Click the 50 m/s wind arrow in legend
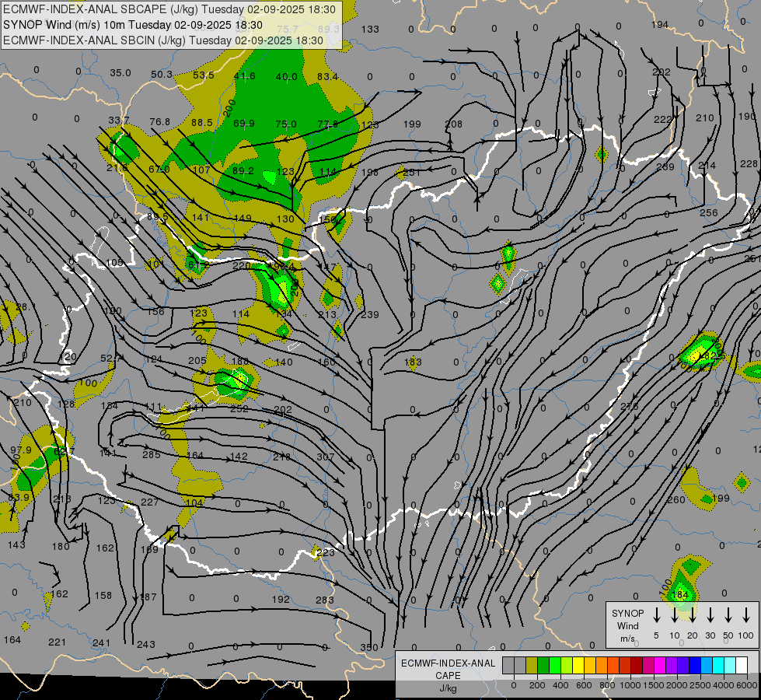Viewport: 761px width, 700px height. (728, 615)
